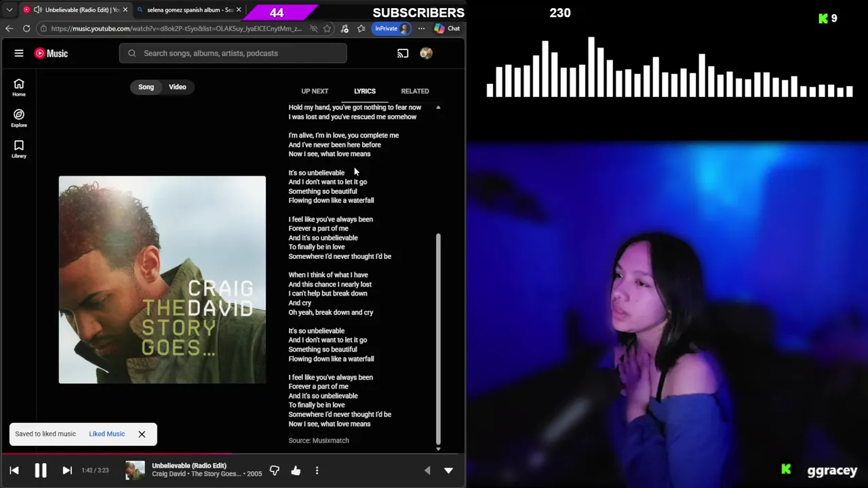Image resolution: width=868 pixels, height=488 pixels.
Task: Collapse the player page with the down arrow
Action: point(448,470)
